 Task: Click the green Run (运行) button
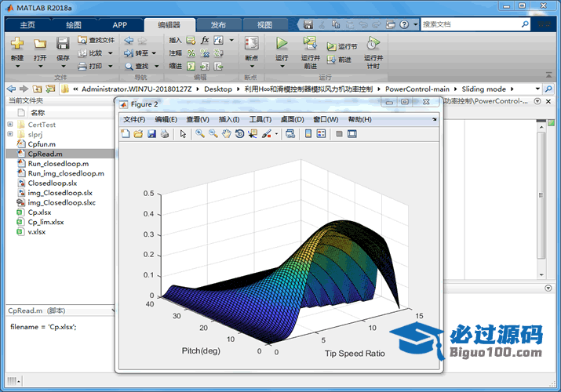[x=282, y=44]
